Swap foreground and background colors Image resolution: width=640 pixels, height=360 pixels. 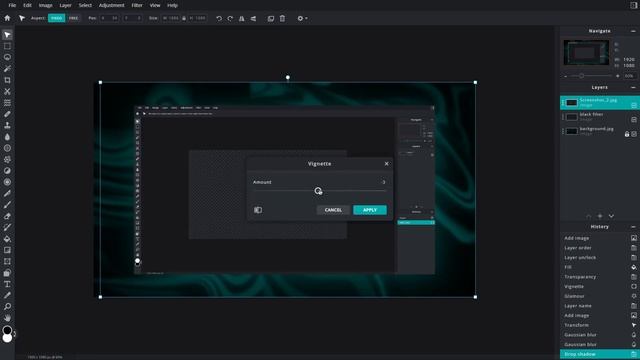[15, 333]
